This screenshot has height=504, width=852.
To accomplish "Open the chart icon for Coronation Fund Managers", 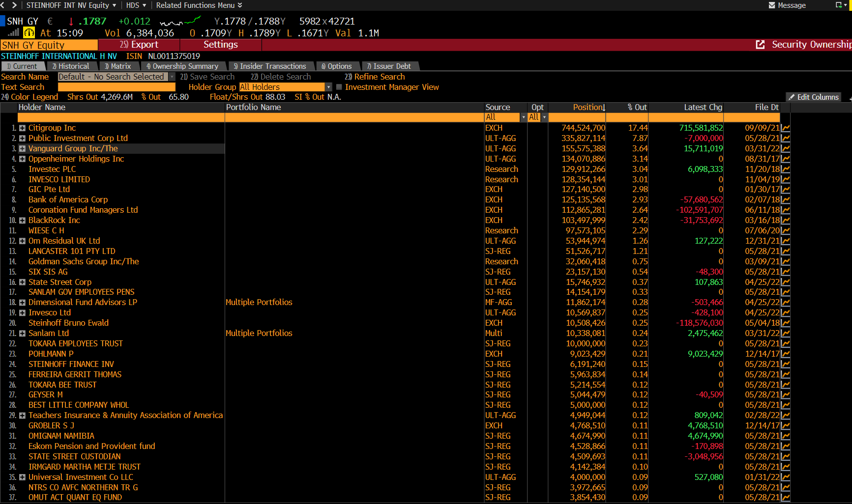I will (x=786, y=210).
